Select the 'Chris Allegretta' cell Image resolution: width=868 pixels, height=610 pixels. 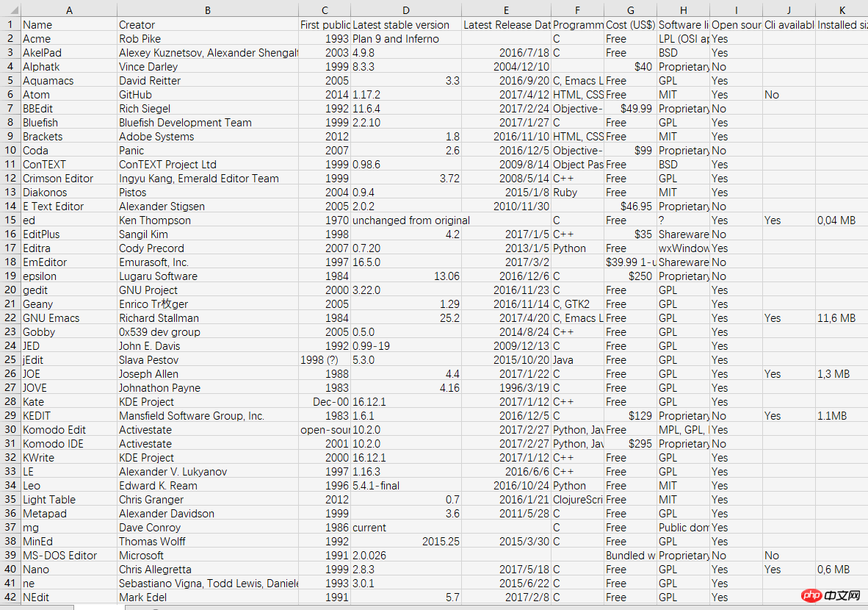tap(208, 569)
